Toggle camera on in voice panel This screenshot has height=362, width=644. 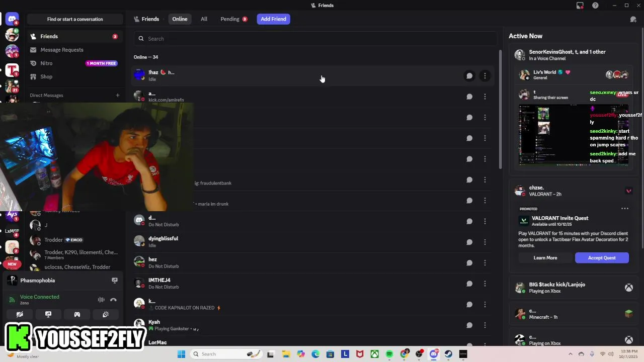[x=20, y=314]
